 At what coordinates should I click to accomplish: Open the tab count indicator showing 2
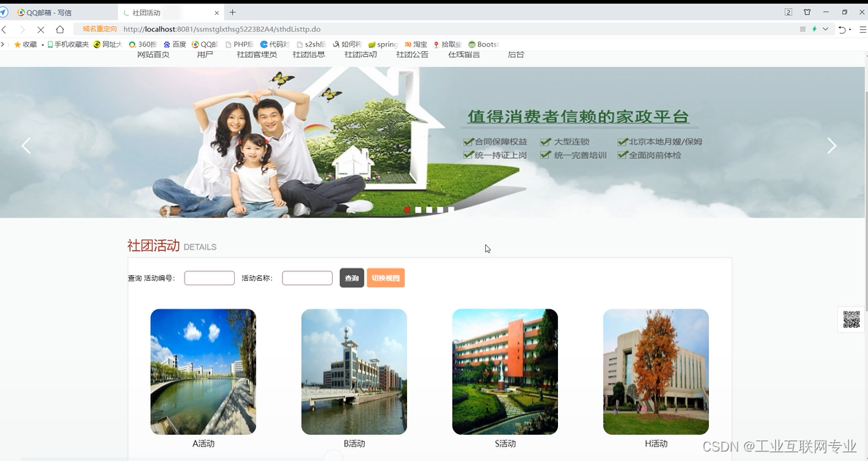(788, 12)
